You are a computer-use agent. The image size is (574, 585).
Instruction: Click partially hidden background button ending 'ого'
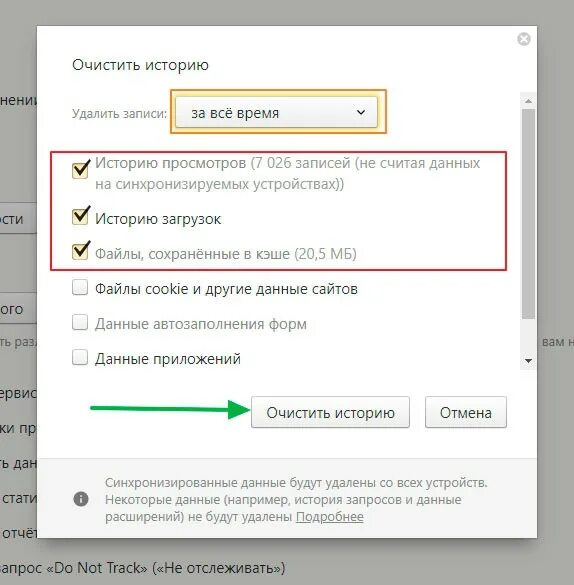click(18, 308)
